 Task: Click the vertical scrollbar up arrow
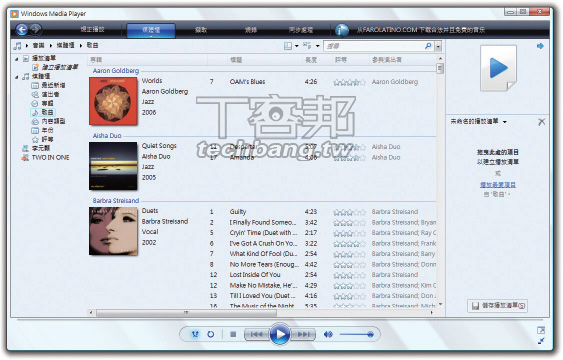pos(440,59)
